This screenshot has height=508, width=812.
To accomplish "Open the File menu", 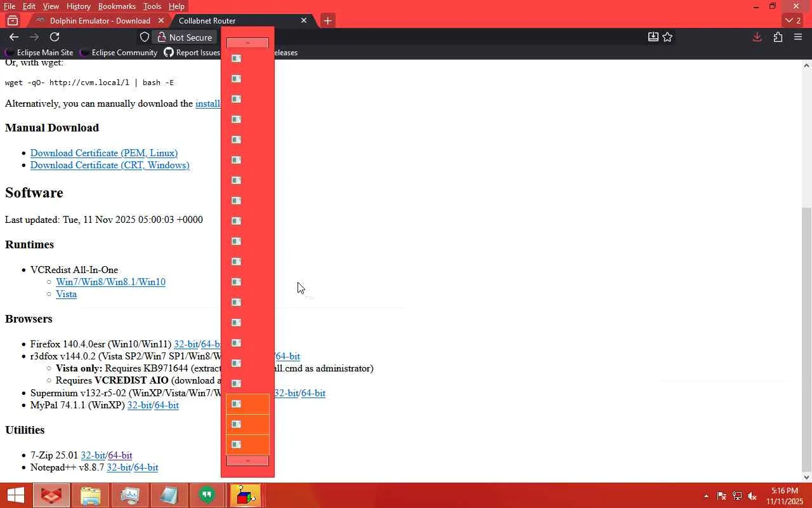I will (10, 6).
